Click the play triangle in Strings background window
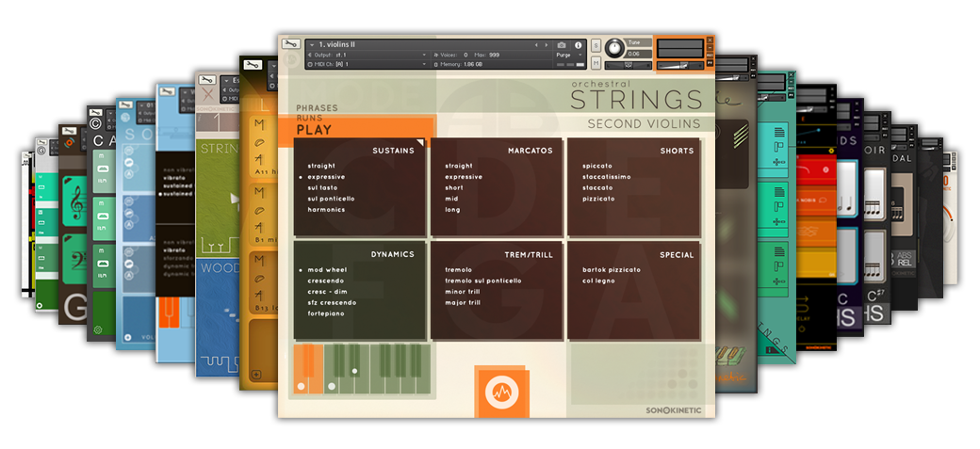Image resolution: width=980 pixels, height=449 pixels. point(235,200)
